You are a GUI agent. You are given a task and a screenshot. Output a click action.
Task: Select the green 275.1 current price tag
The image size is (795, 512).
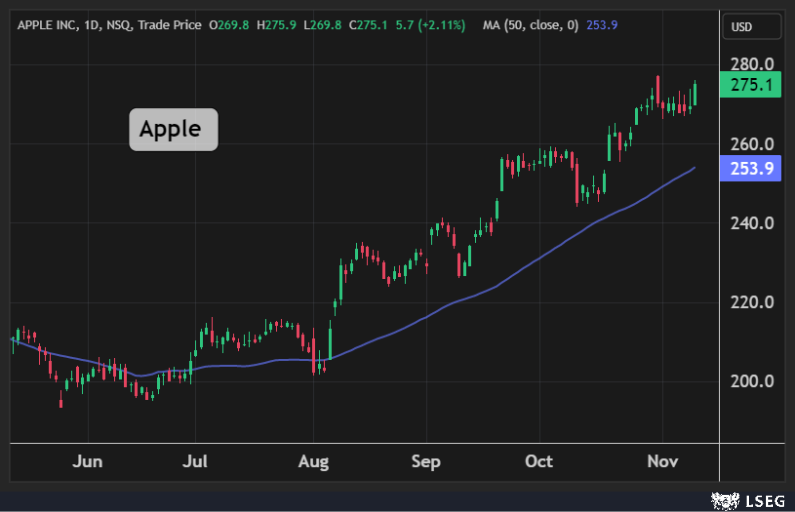pos(750,86)
